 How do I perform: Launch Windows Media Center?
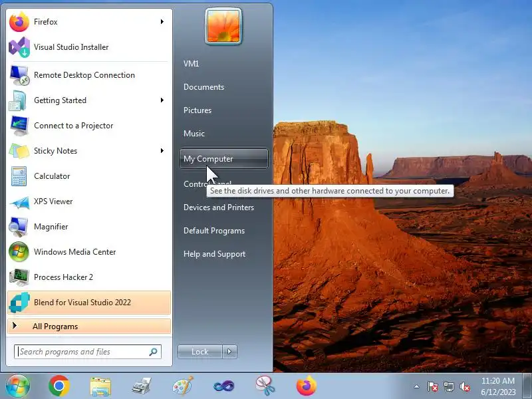click(x=88, y=252)
